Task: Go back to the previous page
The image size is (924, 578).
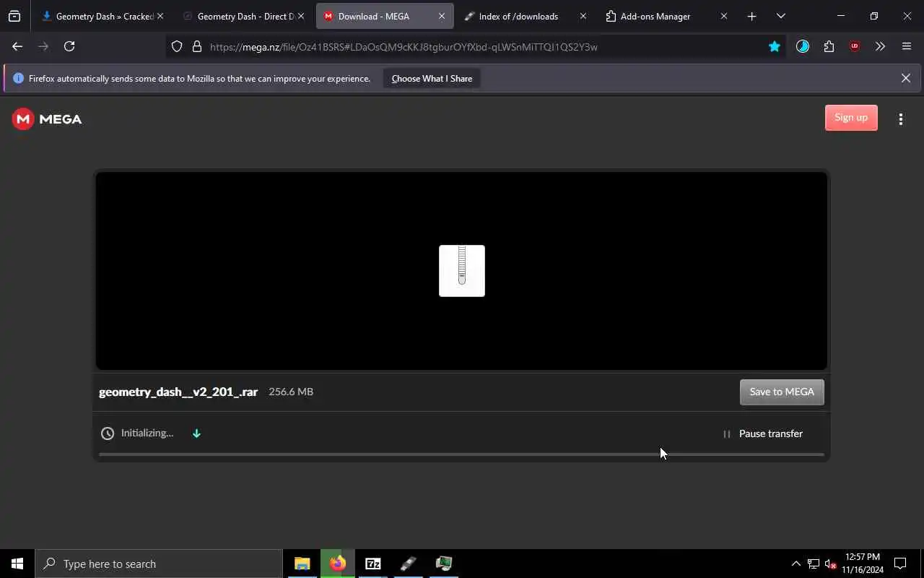Action: 17,46
